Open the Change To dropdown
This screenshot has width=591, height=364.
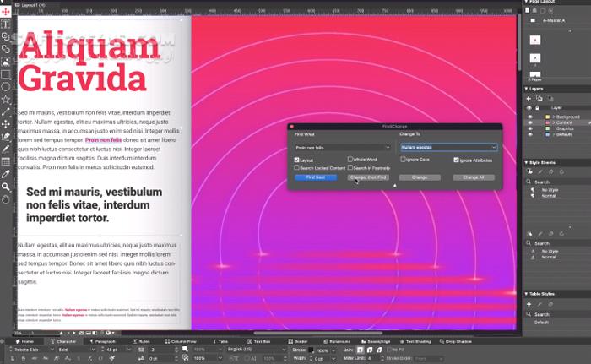pos(494,148)
